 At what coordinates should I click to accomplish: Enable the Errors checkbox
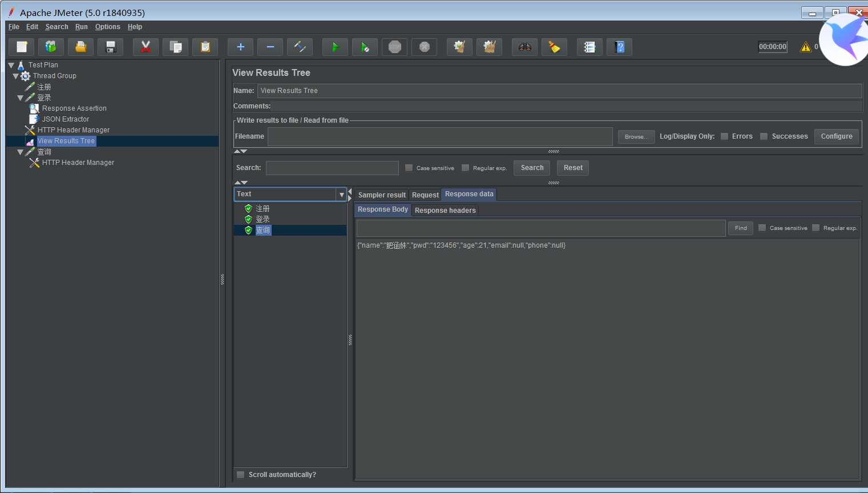(x=724, y=136)
